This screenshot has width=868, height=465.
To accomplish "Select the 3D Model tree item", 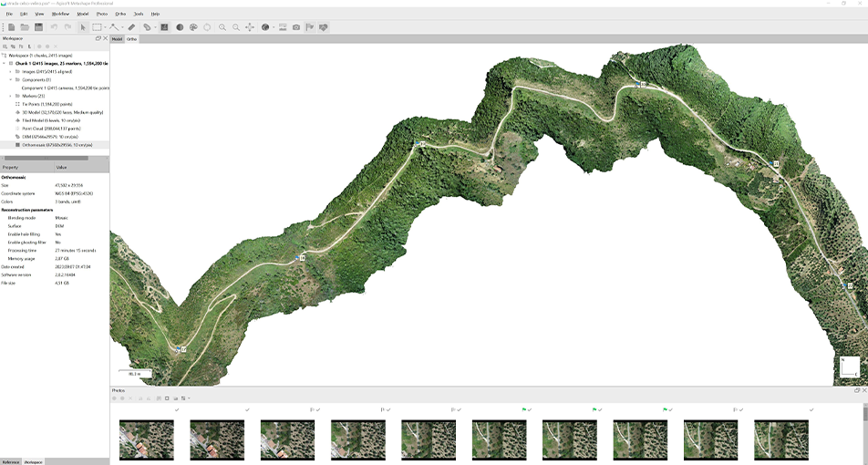I will 59,112.
